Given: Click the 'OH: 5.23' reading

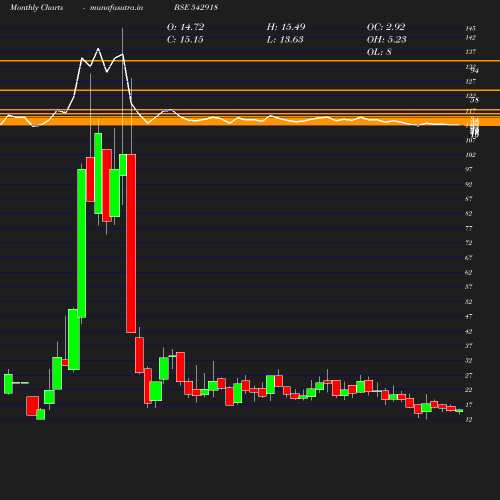Looking at the screenshot, I should 387,39.
